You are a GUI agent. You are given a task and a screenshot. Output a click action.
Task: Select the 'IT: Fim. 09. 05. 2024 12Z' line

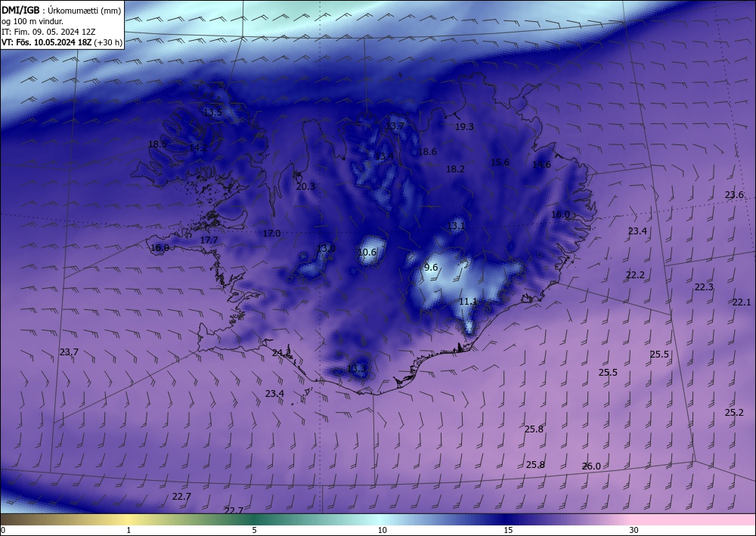[x=48, y=32]
